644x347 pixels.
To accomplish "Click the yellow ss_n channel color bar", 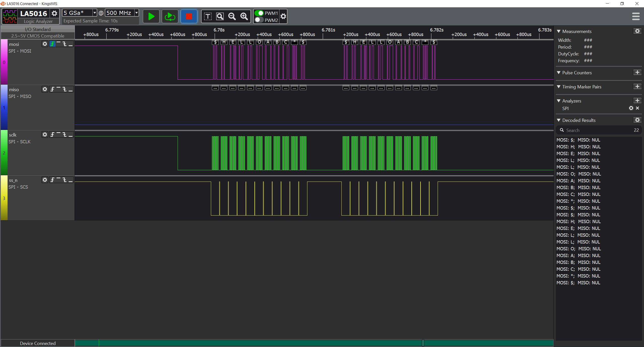I will (x=4, y=198).
